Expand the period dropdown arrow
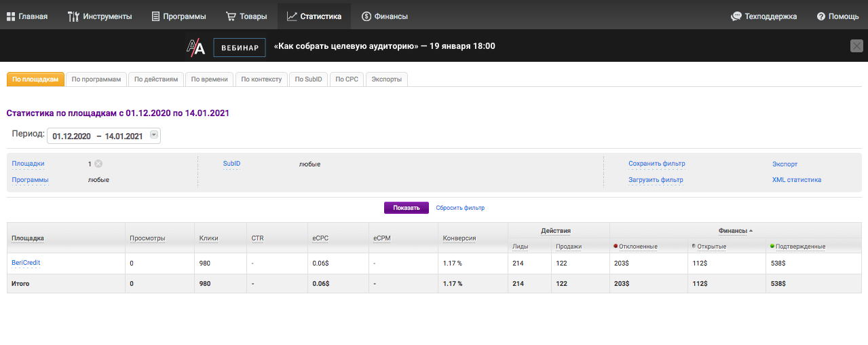 tap(154, 135)
